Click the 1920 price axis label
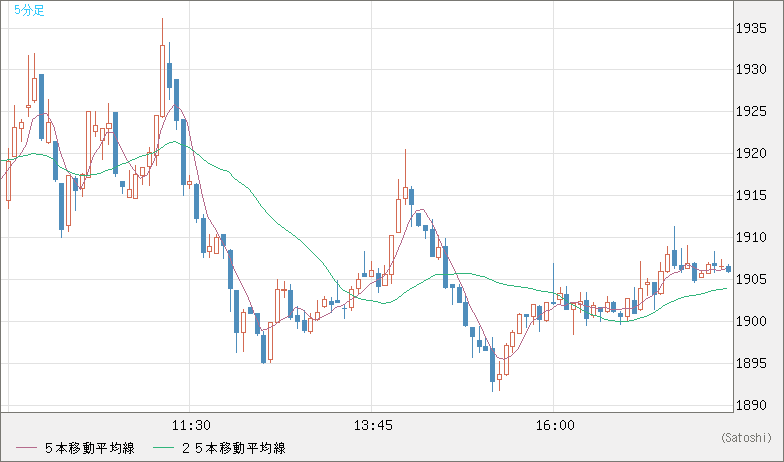 (751, 154)
